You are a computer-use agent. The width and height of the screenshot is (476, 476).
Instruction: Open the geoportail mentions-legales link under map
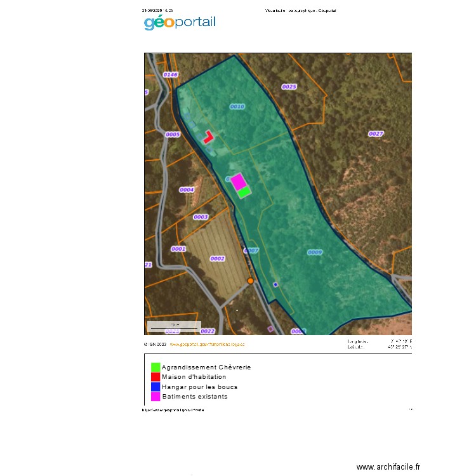pos(207,344)
